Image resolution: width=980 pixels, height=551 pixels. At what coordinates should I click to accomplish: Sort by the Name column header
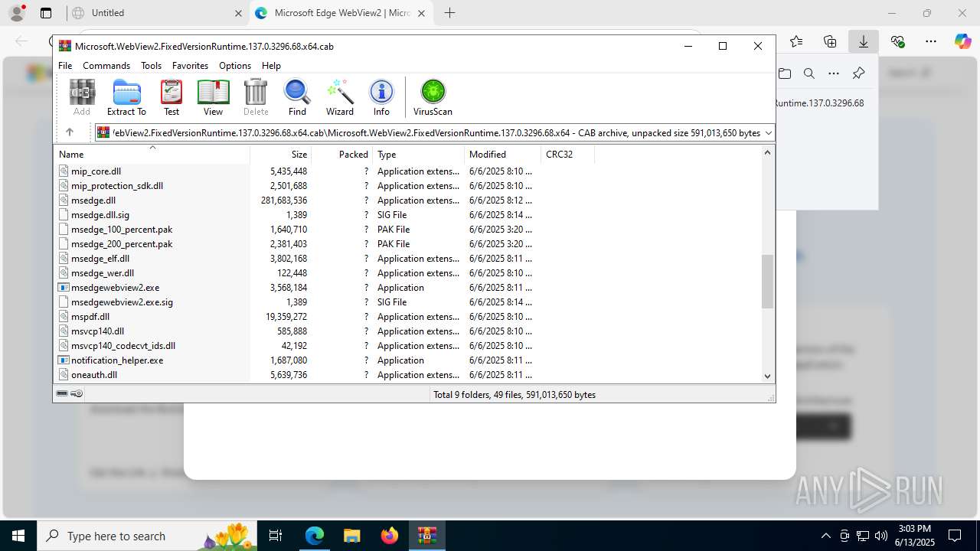click(x=152, y=154)
